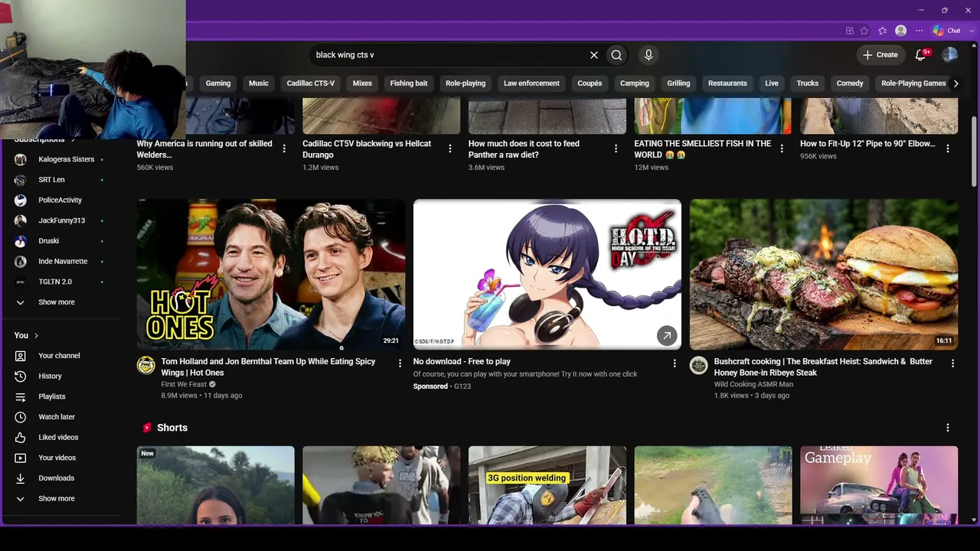Viewport: 980px width, 551px height.
Task: Start voice search with the microphone icon
Action: pos(648,55)
